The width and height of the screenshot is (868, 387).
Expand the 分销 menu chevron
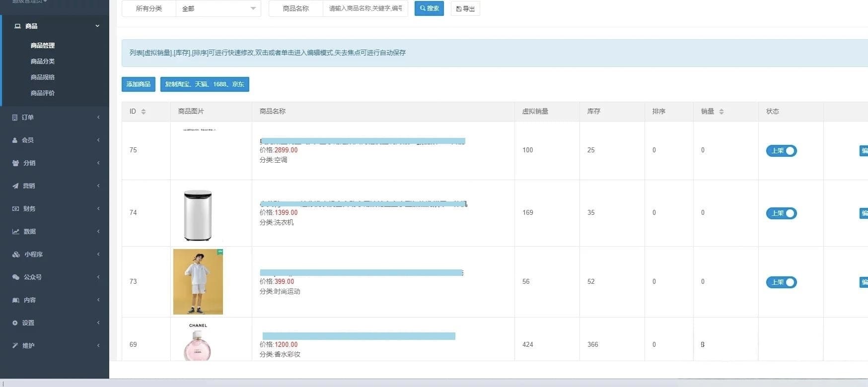point(98,163)
